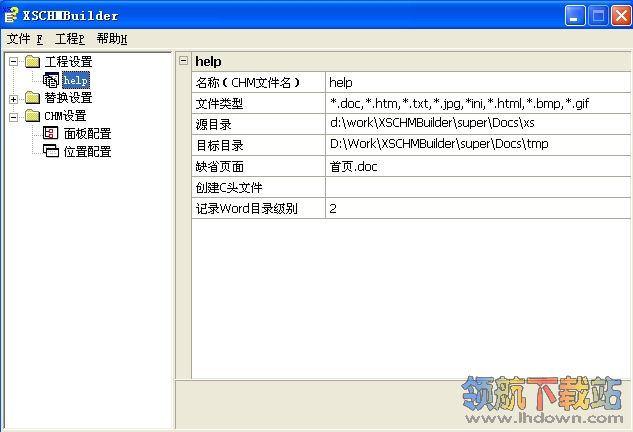The width and height of the screenshot is (633, 432).
Task: Edit the 缺省页面 value 首页.doc
Action: point(478,166)
